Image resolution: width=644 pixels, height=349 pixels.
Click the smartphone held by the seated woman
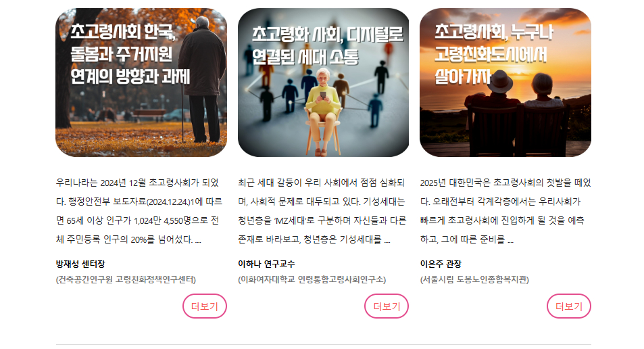click(x=323, y=96)
